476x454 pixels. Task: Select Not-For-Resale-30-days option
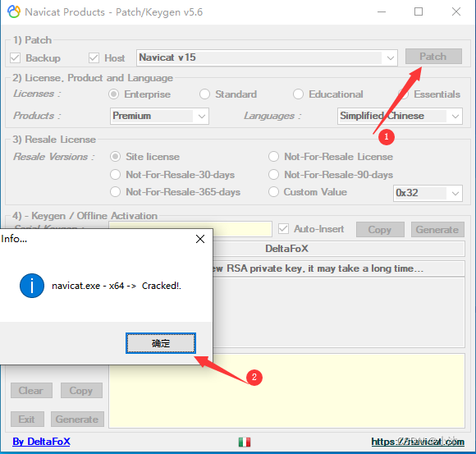point(115,175)
